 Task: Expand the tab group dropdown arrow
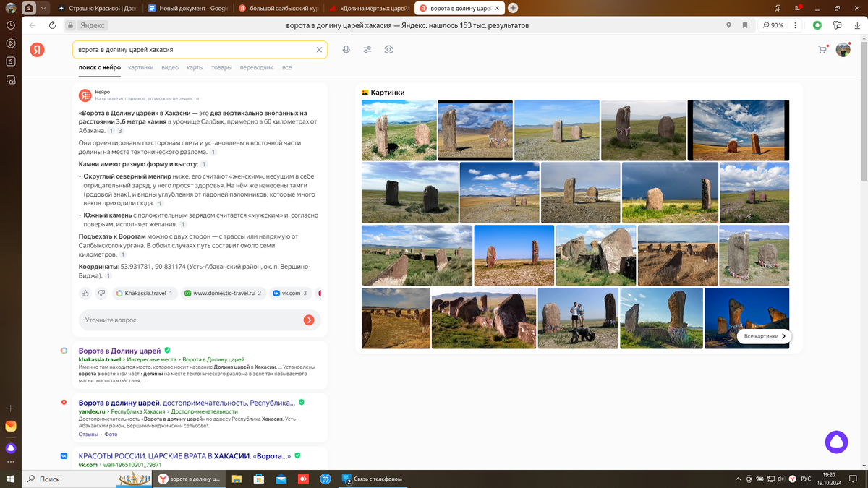pos(43,8)
